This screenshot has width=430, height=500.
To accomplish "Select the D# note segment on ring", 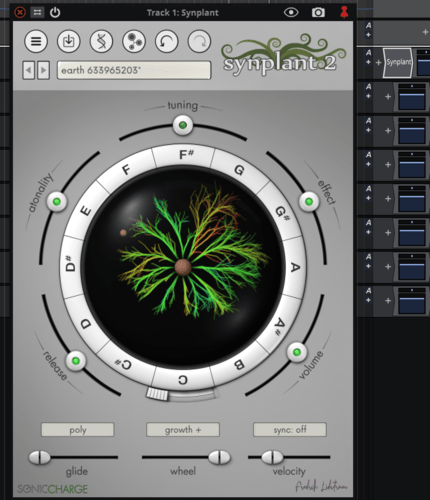I will click(x=71, y=265).
